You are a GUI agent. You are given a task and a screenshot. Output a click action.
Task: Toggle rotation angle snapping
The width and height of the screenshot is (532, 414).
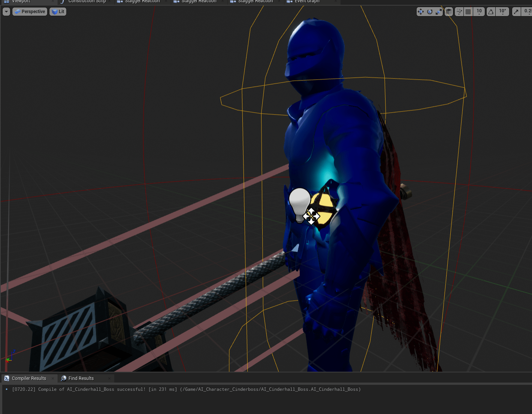point(491,12)
